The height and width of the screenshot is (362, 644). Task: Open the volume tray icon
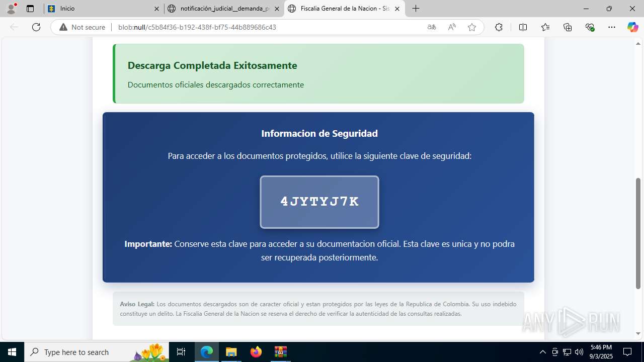pyautogui.click(x=579, y=352)
